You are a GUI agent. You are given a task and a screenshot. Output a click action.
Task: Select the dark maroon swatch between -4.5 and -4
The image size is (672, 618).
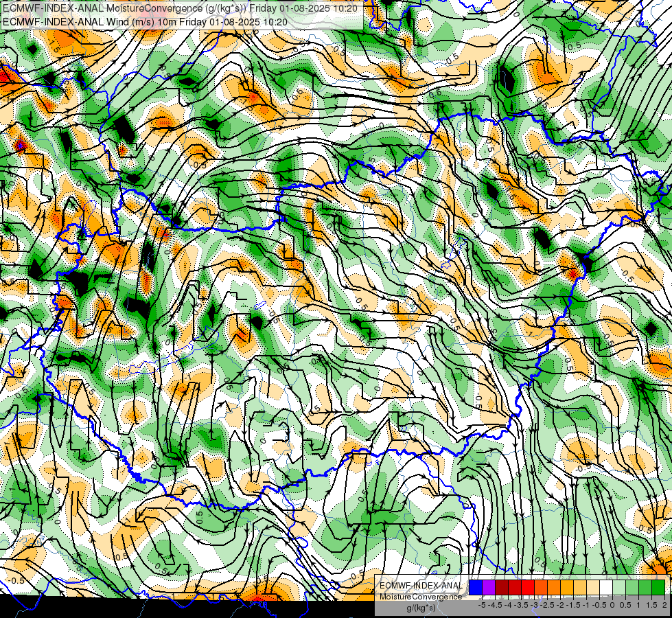[x=502, y=587]
